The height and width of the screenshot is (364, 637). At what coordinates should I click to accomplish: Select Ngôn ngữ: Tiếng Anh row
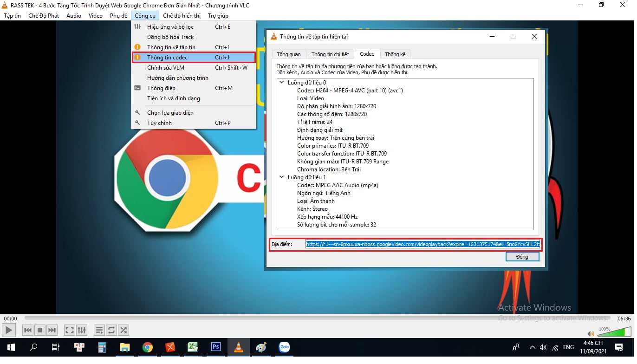[x=324, y=193]
